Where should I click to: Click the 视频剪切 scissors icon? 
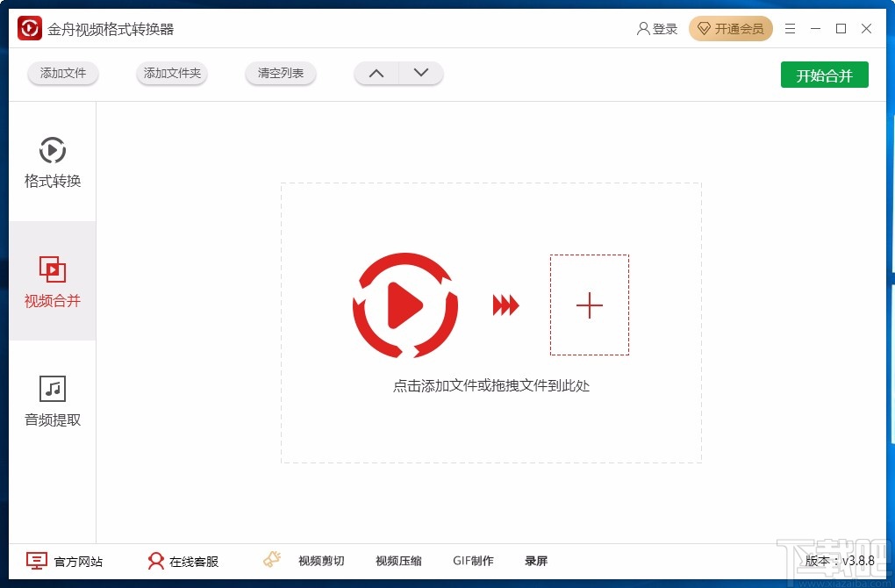[x=271, y=559]
